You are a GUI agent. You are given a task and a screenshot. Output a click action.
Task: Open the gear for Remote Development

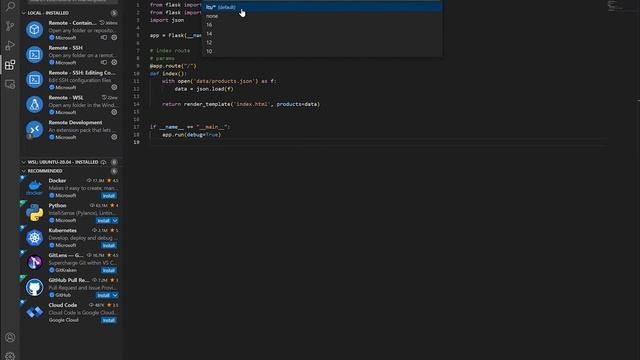[x=114, y=137]
